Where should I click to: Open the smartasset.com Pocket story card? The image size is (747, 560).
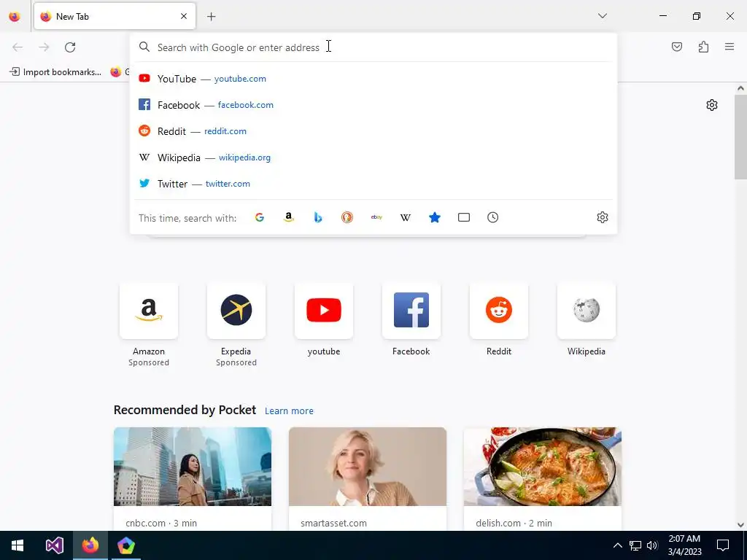(368, 478)
